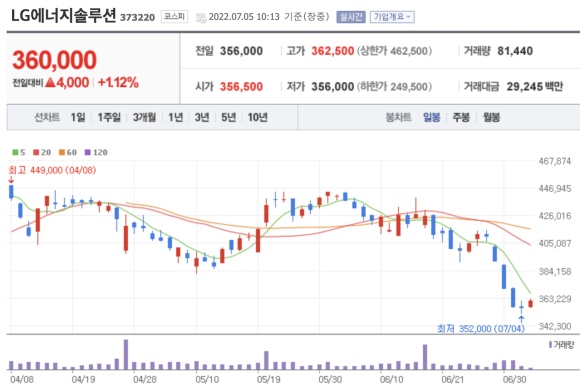Click the 시가 value 356,500
This screenshot has height=391, width=580.
coord(241,87)
